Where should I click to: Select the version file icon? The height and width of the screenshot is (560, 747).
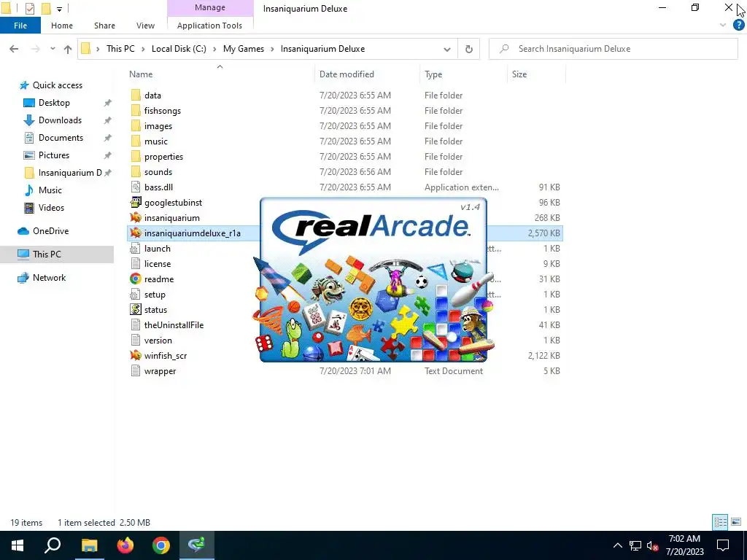(x=136, y=340)
